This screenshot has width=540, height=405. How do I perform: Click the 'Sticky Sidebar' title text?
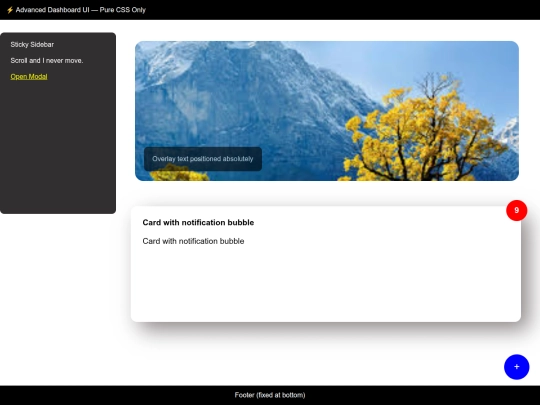click(32, 44)
